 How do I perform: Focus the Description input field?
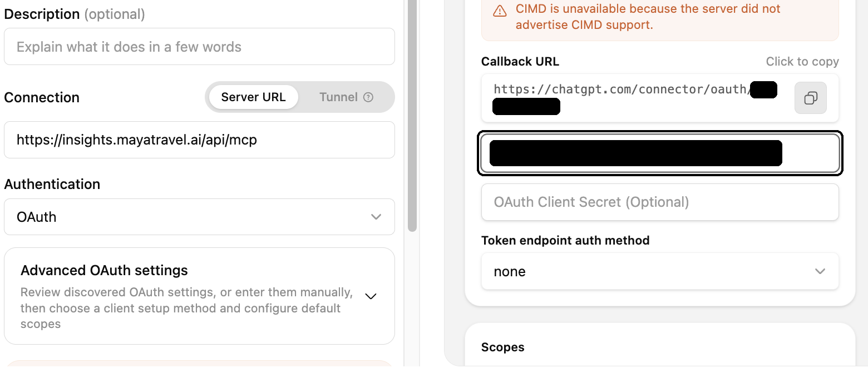pos(199,47)
